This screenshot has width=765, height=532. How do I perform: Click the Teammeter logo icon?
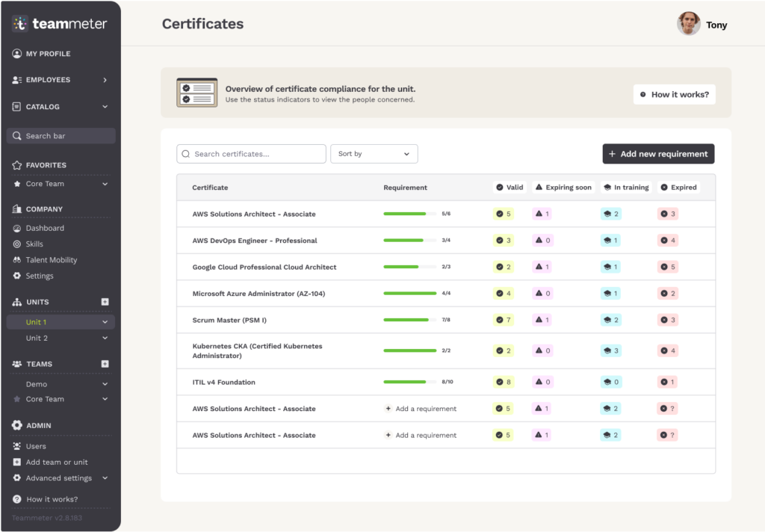pyautogui.click(x=20, y=24)
